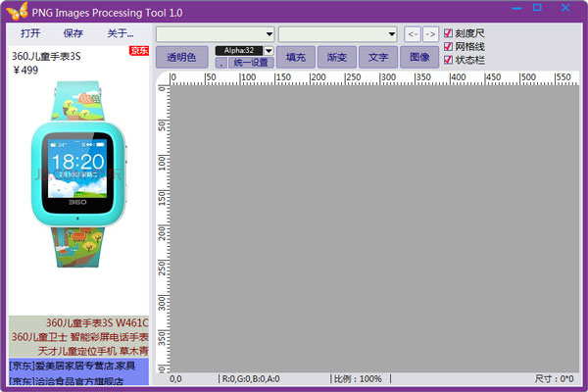This screenshot has width=588, height=392.
Task: Uncheck the 状态栏 status bar checkbox
Action: coord(449,60)
